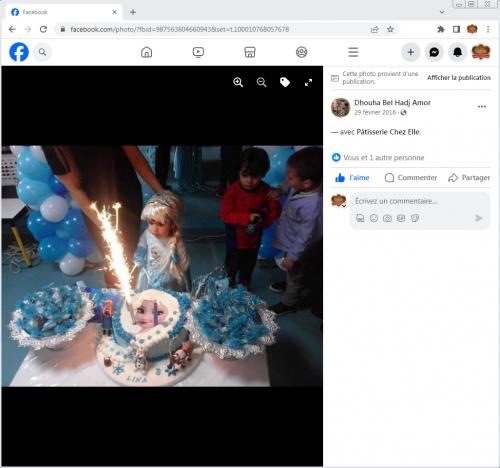
Task: Click the Create plus button
Action: pyautogui.click(x=411, y=52)
